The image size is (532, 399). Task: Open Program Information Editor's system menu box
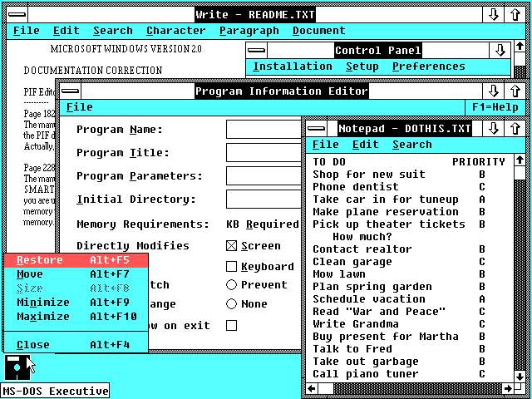(x=71, y=91)
